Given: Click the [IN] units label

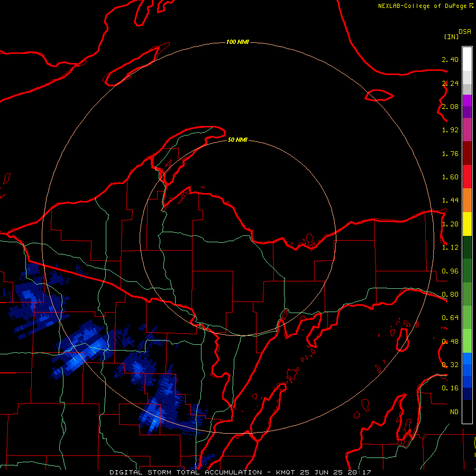Looking at the screenshot, I should (x=451, y=36).
